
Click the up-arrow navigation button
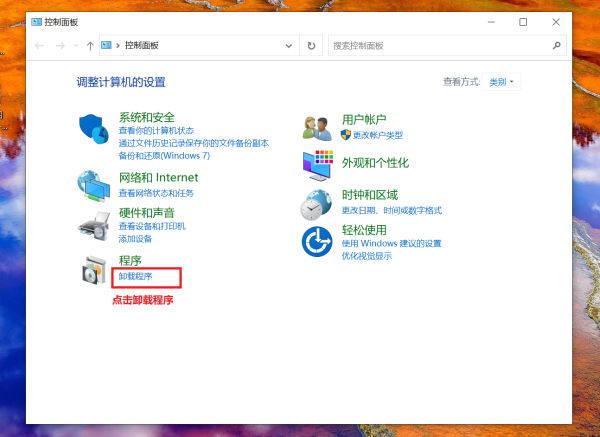90,45
